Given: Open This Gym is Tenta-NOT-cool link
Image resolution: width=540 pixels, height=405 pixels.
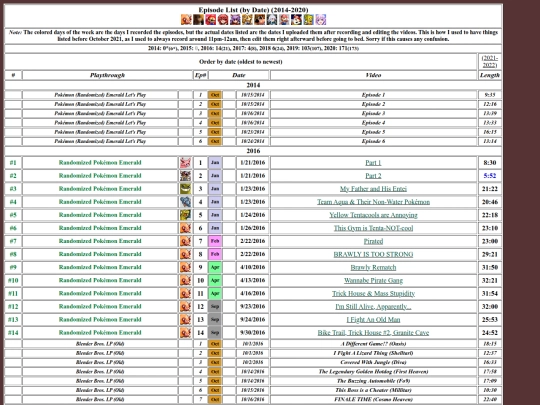Looking at the screenshot, I should tap(373, 228).
